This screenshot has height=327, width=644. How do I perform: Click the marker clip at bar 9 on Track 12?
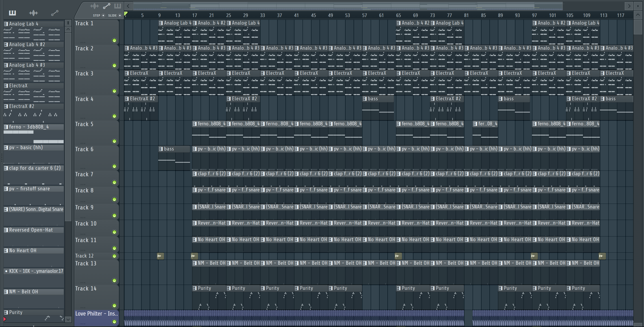click(160, 256)
